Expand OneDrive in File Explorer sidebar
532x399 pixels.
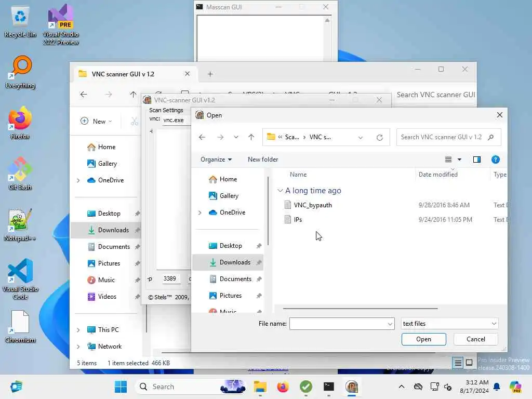tap(78, 180)
